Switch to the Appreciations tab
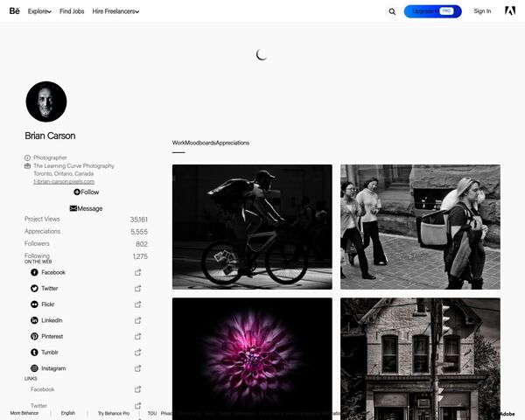Viewport: 525px width, 420px height. (233, 142)
